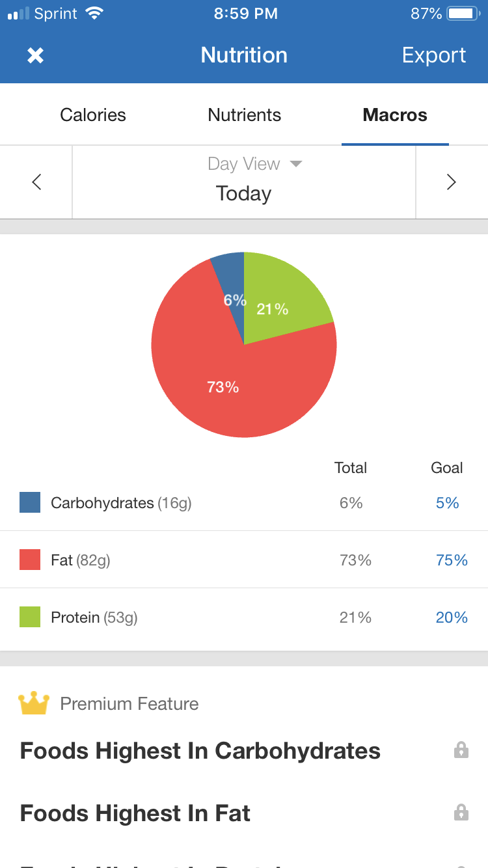The image size is (488, 868).
Task: Tap the gold crown Premium icon
Action: click(34, 703)
